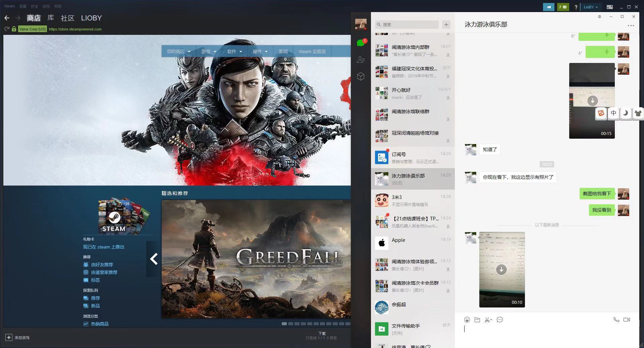Screen dimensions: 644x348
Task: Go back in Steam browser history
Action: (7, 18)
